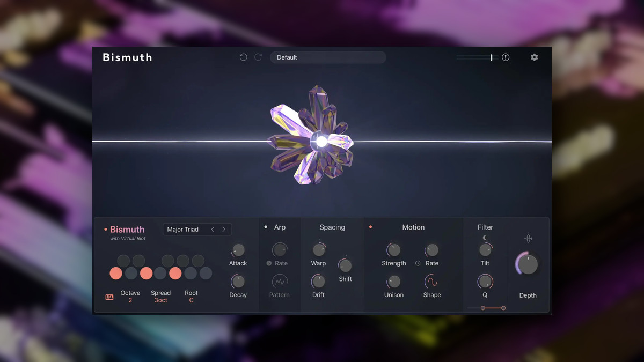Click the Spread 3oct value
Image resolution: width=644 pixels, height=362 pixels.
[160, 300]
